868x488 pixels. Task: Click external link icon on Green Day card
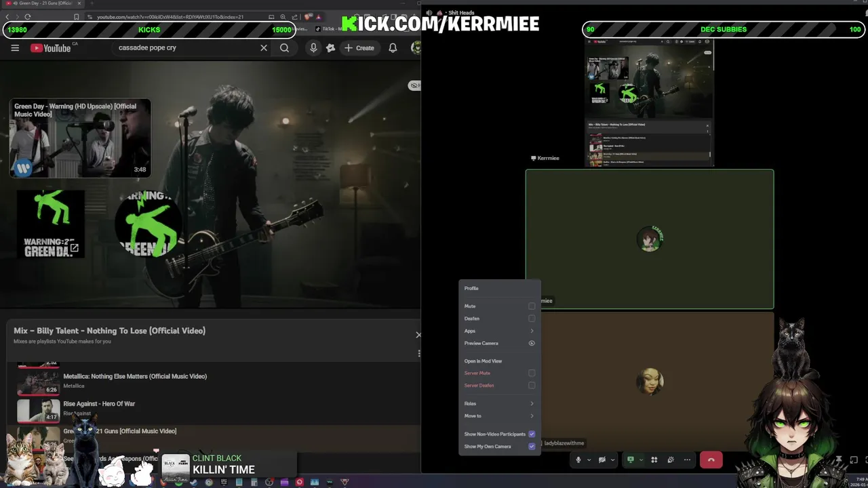click(x=75, y=248)
